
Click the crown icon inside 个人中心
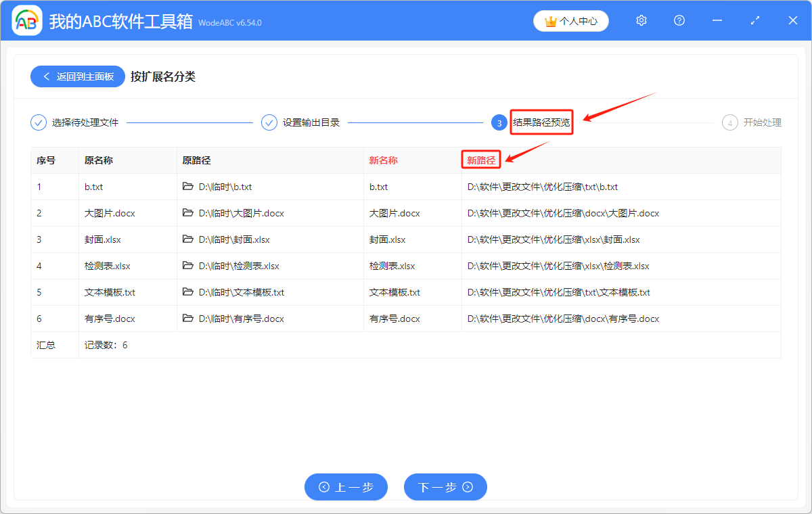549,21
